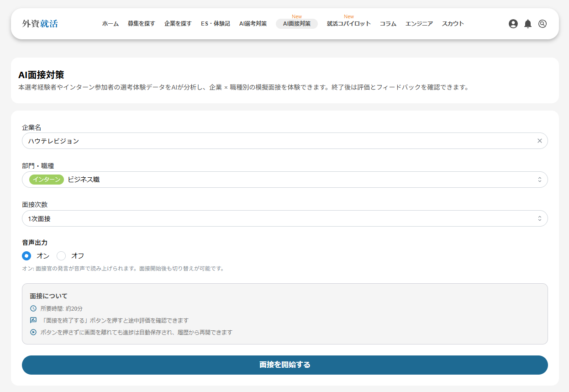Click the 外資就活 site logo
Screen dimensions: 569x392
pos(40,24)
